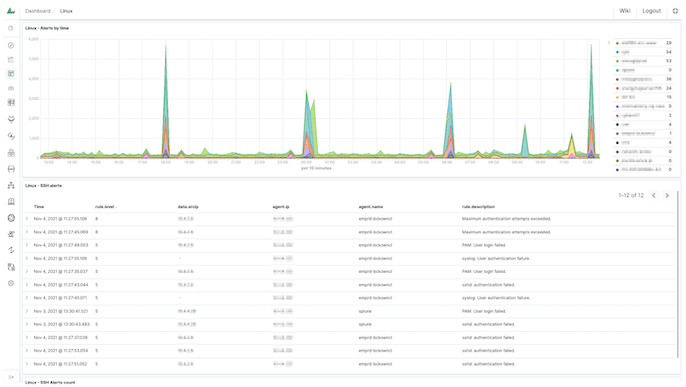Expand the alert row at 11:27:35.037
Viewport: 686px width, 387px height.
[x=27, y=271]
